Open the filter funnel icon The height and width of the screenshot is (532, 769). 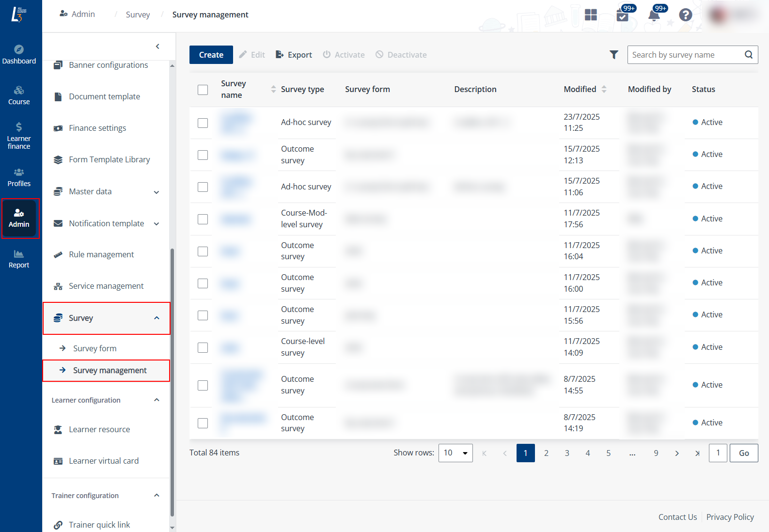tap(613, 55)
